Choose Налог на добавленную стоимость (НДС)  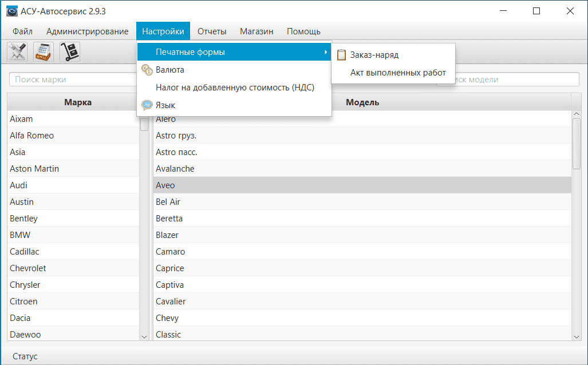[235, 88]
